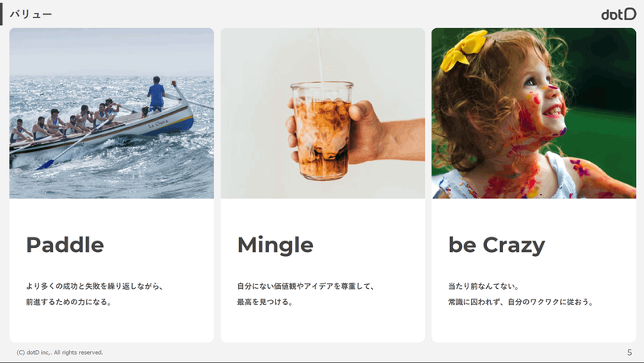Click the blue oar blade in water

tap(45, 165)
